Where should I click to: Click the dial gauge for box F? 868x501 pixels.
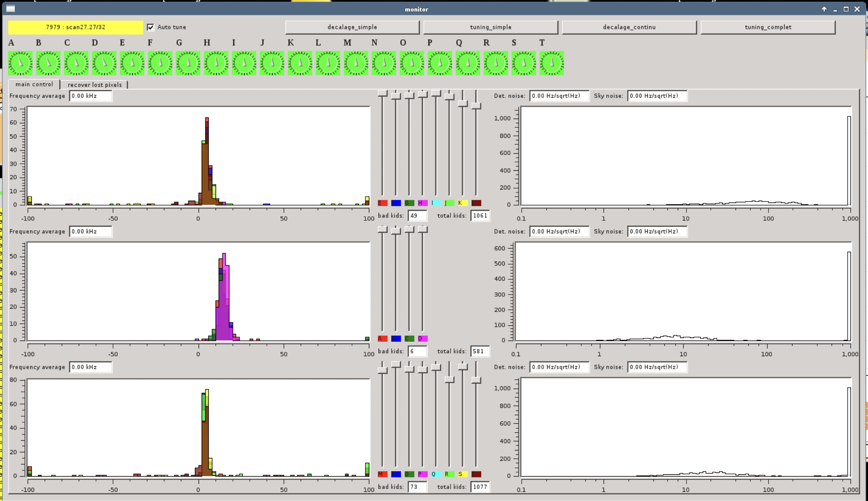160,63
